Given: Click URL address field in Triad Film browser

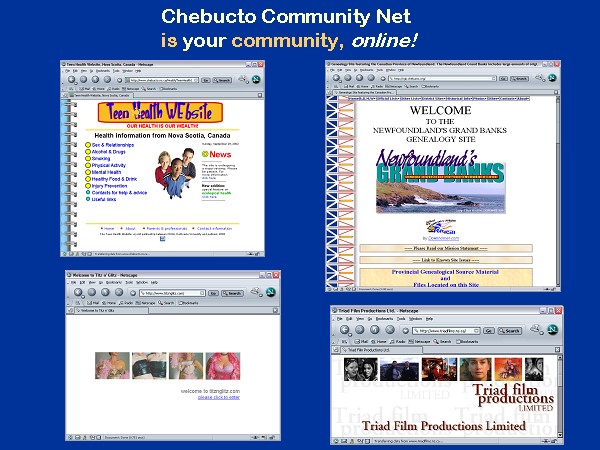Looking at the screenshot, I should point(448,330).
